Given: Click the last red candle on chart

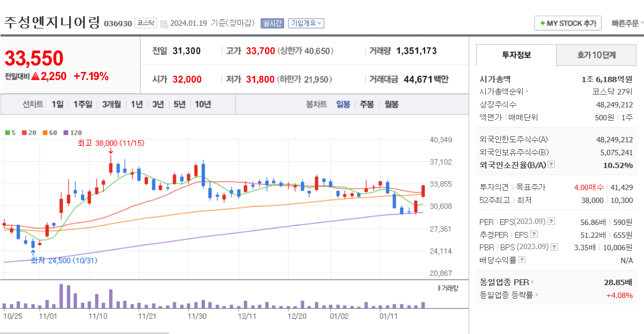Looking at the screenshot, I should [x=423, y=191].
